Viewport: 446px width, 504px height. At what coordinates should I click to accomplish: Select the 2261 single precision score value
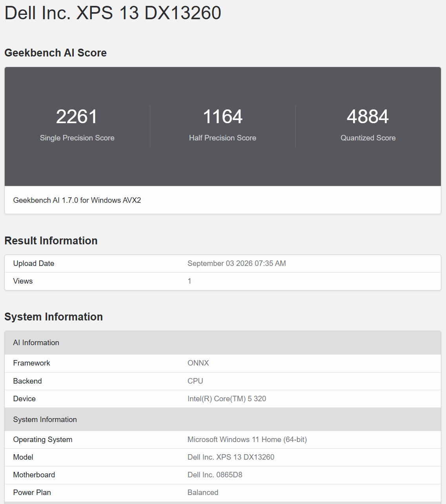point(77,116)
